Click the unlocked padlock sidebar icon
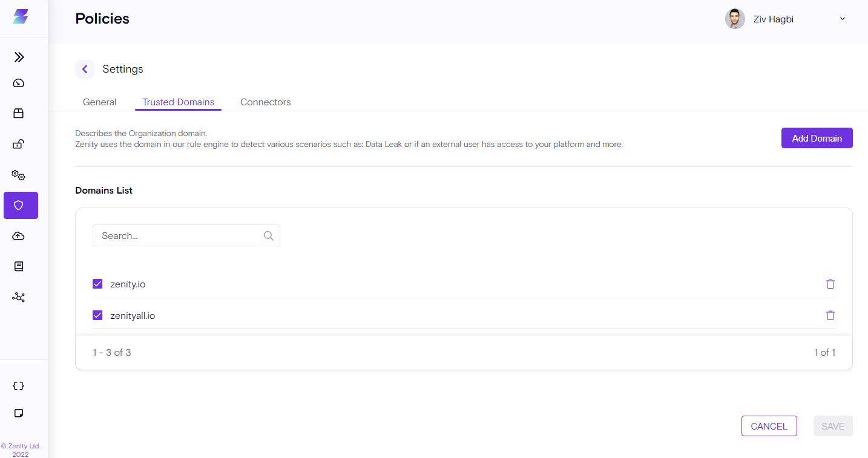This screenshot has height=458, width=868. tap(19, 144)
